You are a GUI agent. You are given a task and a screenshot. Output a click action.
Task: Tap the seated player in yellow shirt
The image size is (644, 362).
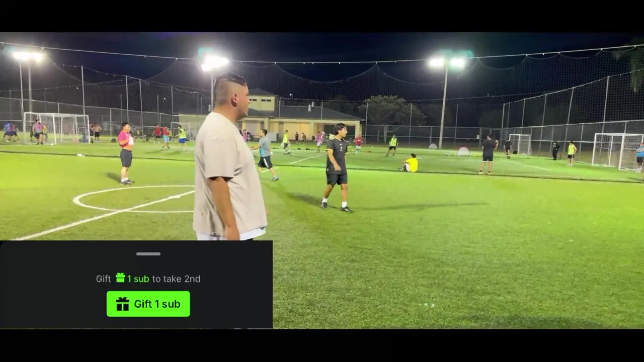coord(411,163)
